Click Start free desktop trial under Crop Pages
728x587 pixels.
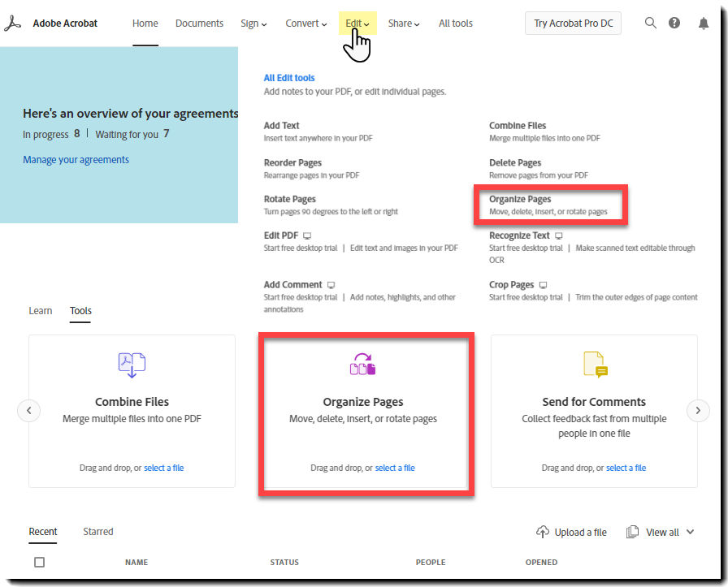click(526, 297)
